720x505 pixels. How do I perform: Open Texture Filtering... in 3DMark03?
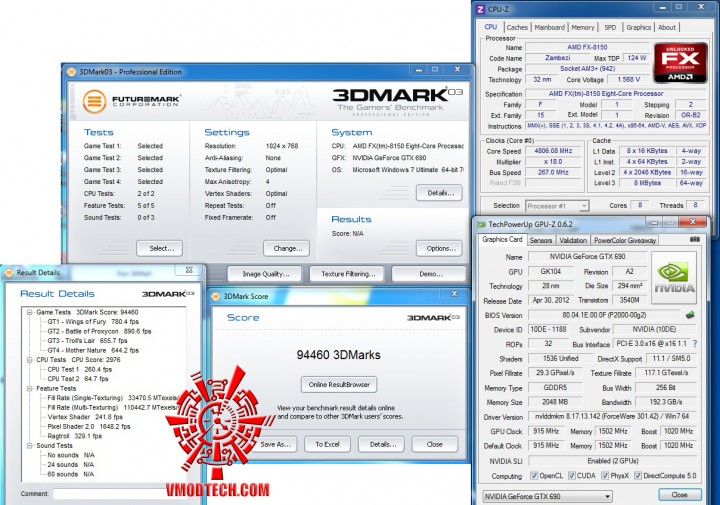pos(347,274)
